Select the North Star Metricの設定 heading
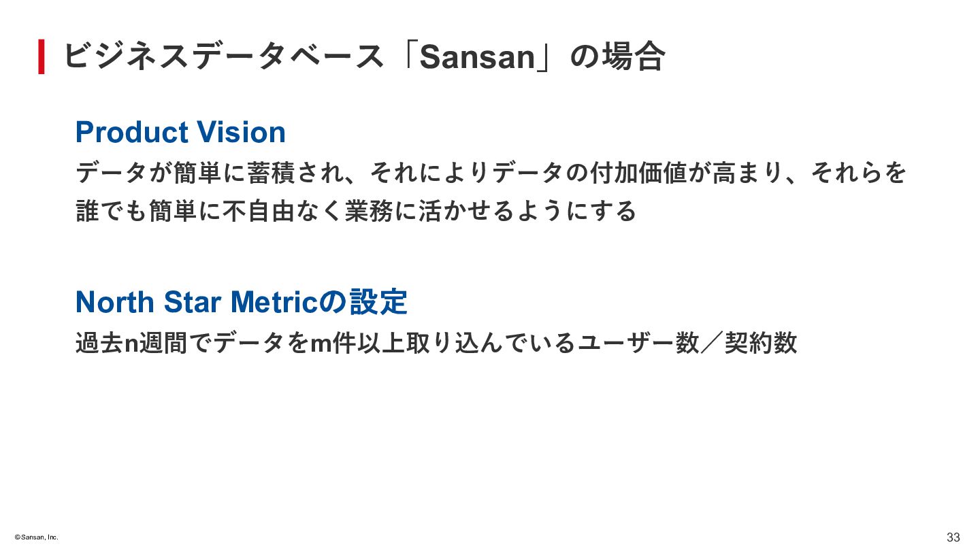Image resolution: width=980 pixels, height=551 pixels. point(241,301)
